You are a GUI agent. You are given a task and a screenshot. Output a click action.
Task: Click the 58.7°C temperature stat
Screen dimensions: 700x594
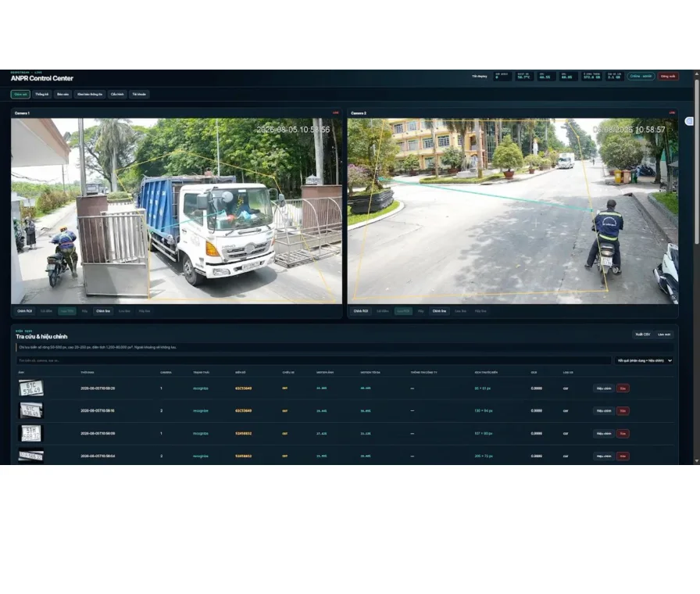click(524, 77)
